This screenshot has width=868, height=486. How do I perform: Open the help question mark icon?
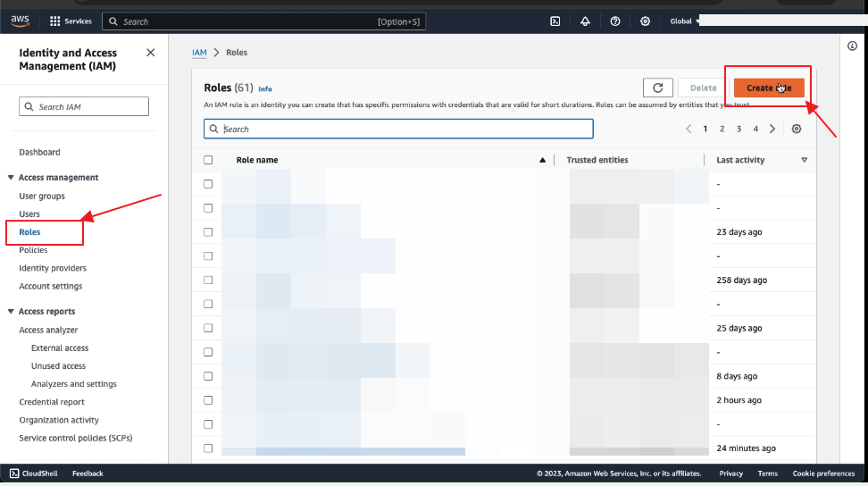point(615,21)
